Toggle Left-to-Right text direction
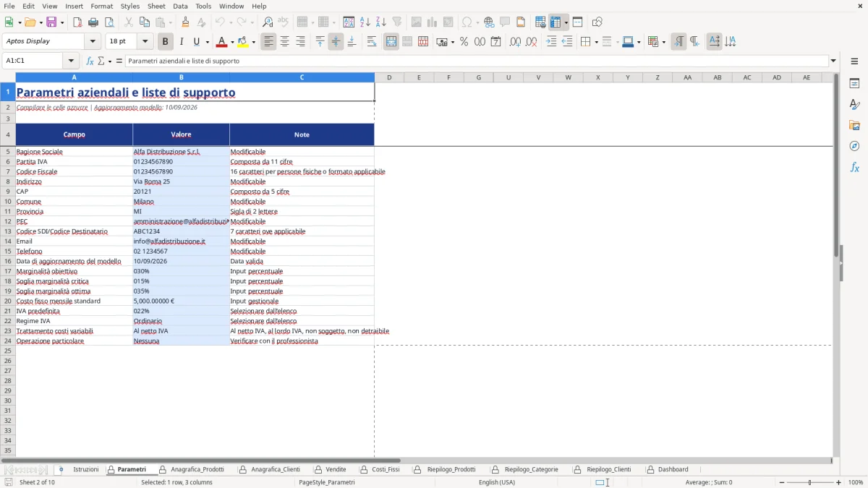This screenshot has height=488, width=868. point(678,42)
